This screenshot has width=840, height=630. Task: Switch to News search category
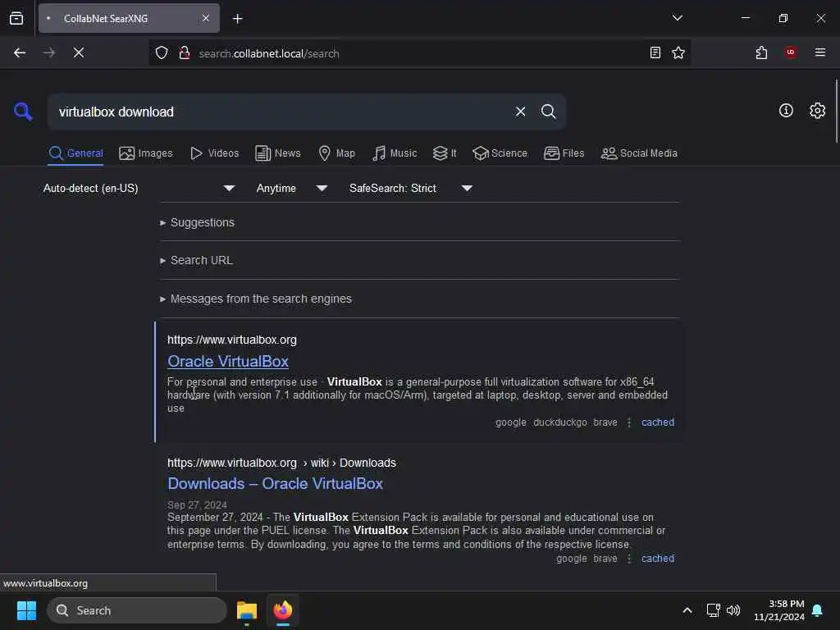(x=277, y=153)
